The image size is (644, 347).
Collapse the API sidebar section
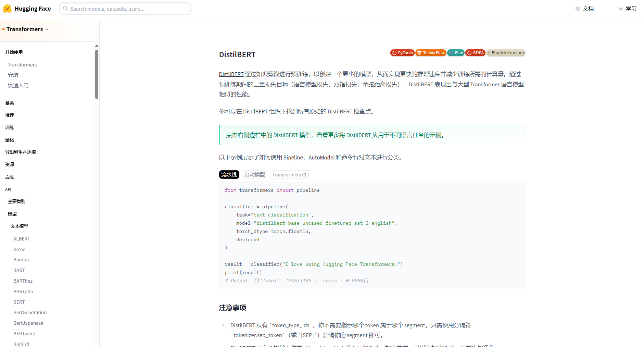pyautogui.click(x=8, y=189)
